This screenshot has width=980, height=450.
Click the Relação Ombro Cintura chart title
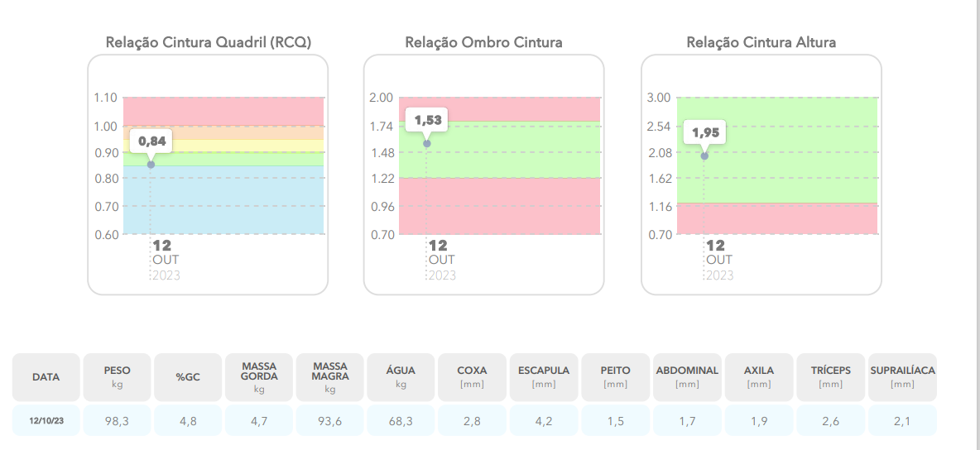click(483, 42)
